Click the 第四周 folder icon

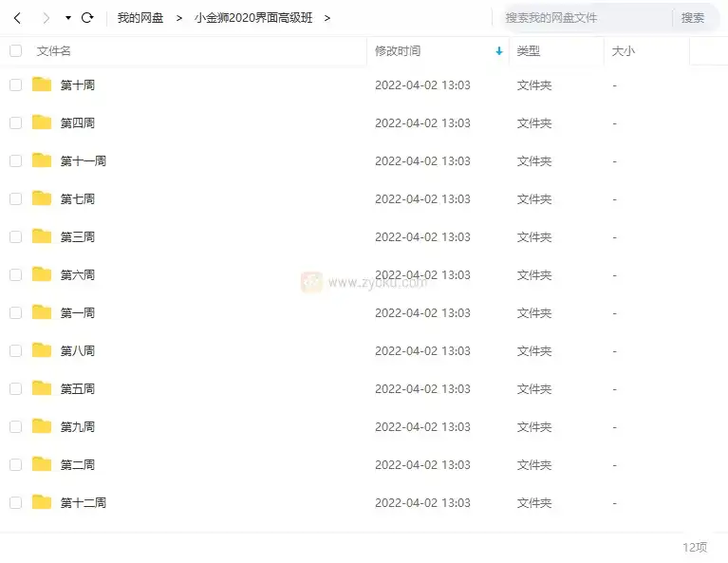click(x=42, y=122)
